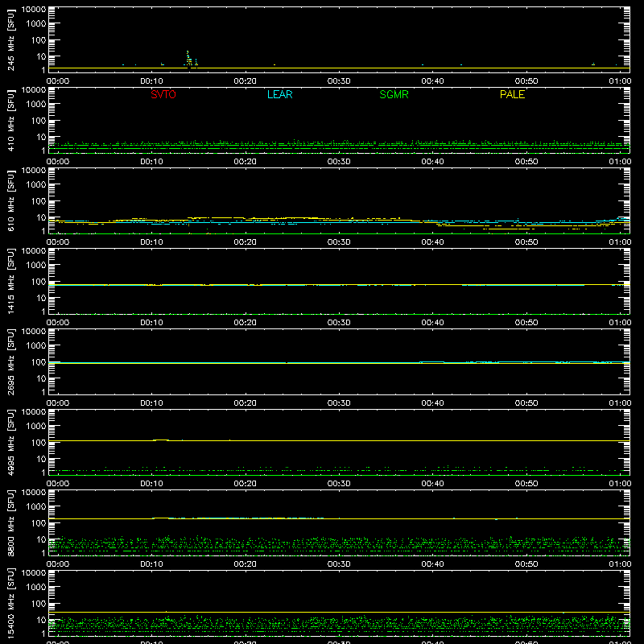Click the yellow PALE legend label
The height and width of the screenshot is (644, 644).
click(x=512, y=94)
